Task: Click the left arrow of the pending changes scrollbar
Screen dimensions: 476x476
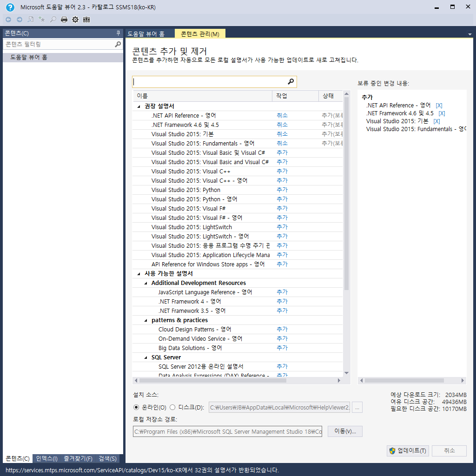Action: [x=361, y=380]
